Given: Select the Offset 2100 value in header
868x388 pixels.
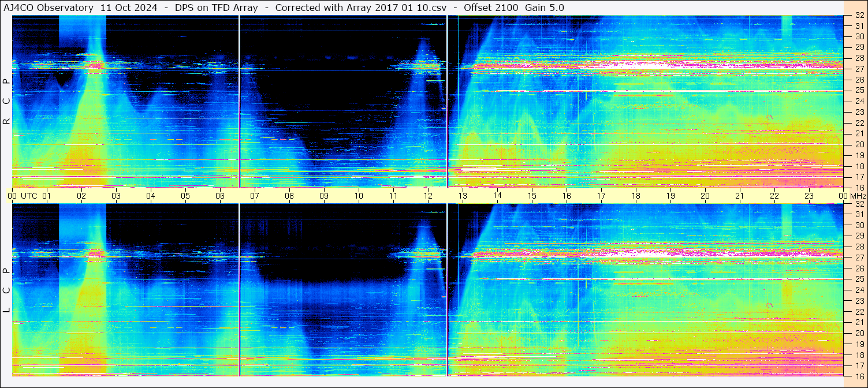Looking at the screenshot, I should tap(490, 8).
